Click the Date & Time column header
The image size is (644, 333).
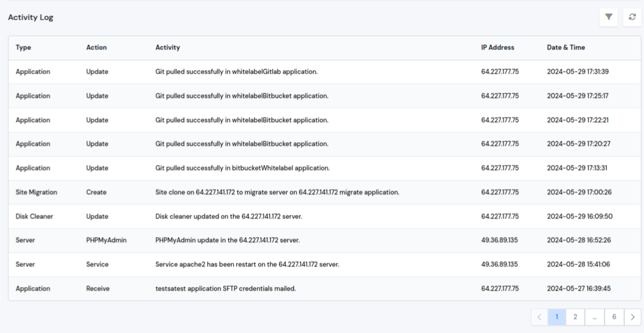[x=566, y=47]
